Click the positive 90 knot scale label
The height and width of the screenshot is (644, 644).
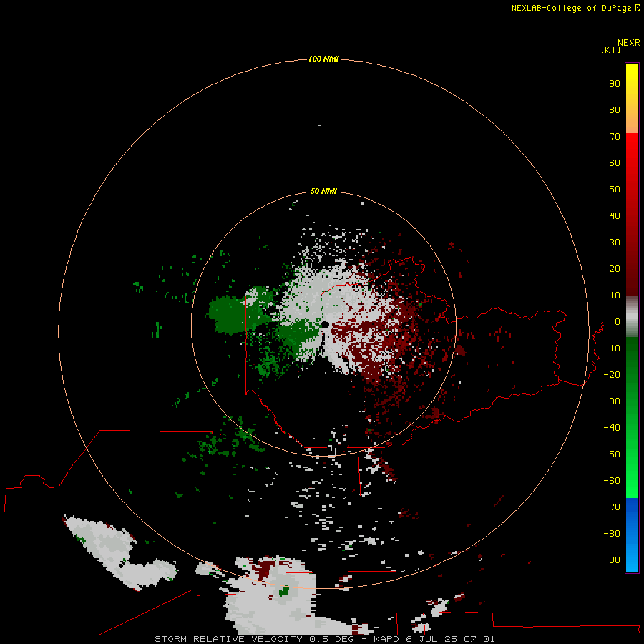tap(615, 84)
